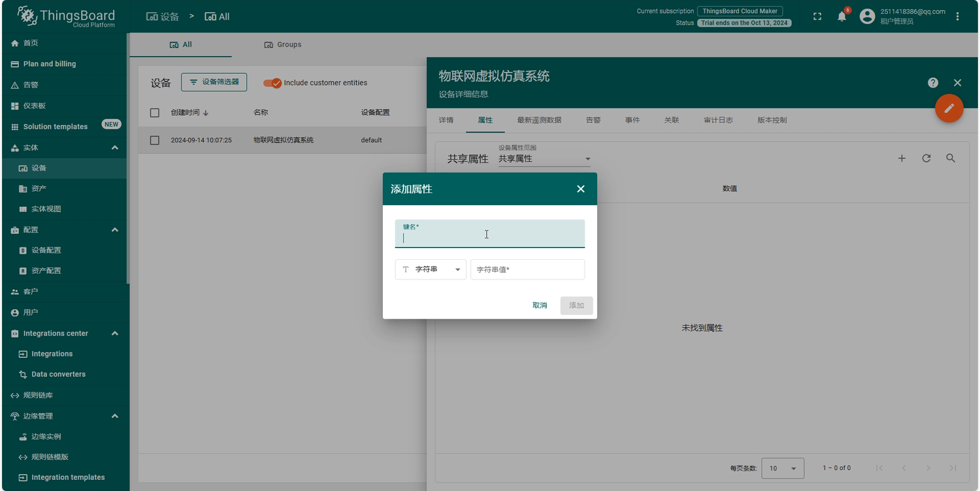Close the 添加属性 dialog
Viewport: 980px width, 491px height.
click(x=580, y=189)
